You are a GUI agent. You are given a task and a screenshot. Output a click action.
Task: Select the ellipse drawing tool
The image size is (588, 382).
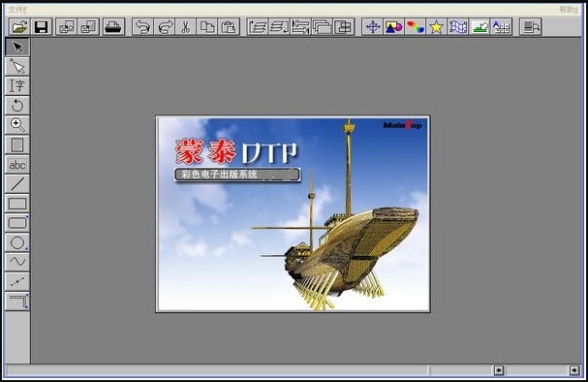pos(17,242)
